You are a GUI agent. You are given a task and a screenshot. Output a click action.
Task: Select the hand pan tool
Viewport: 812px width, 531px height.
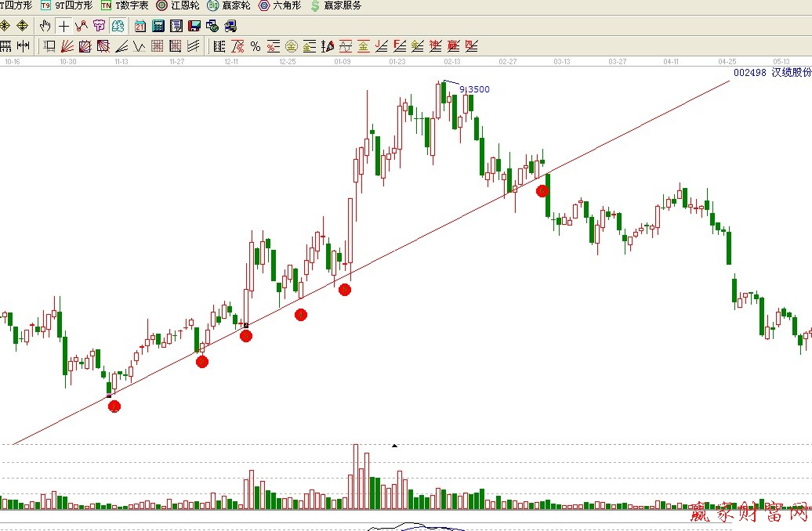coord(45,26)
